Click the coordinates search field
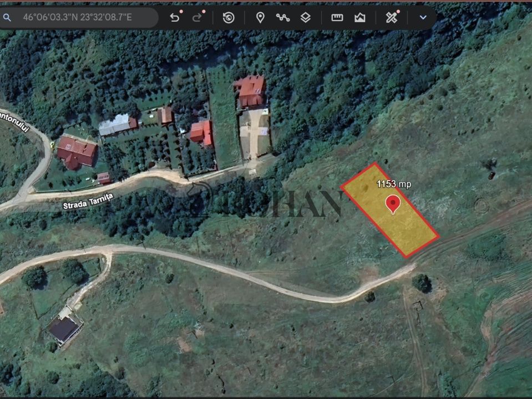The height and width of the screenshot is (399, 532). (78, 17)
